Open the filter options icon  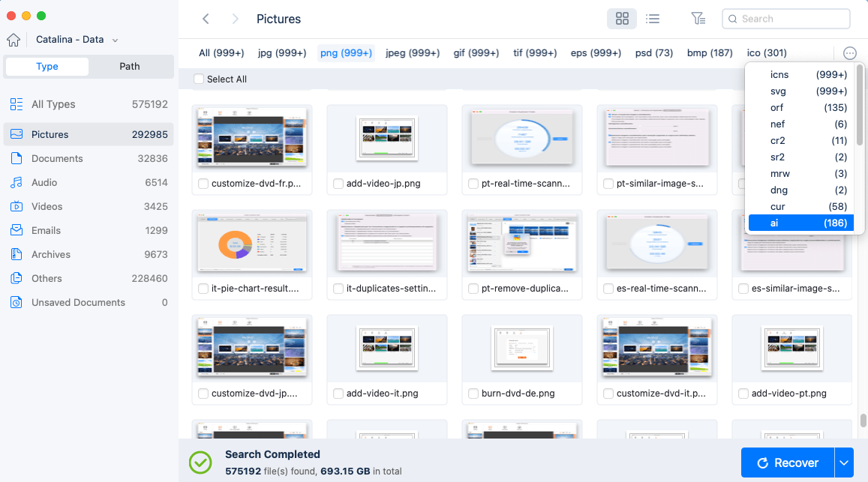698,19
